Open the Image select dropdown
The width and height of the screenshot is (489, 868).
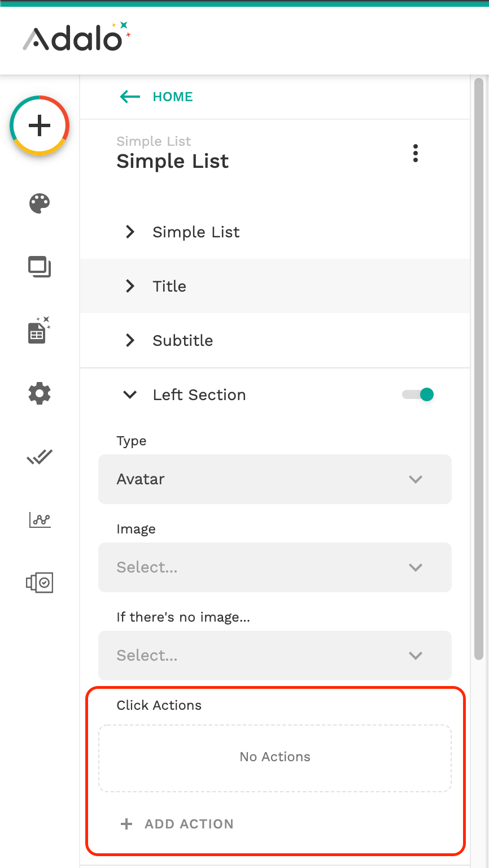pyautogui.click(x=275, y=567)
